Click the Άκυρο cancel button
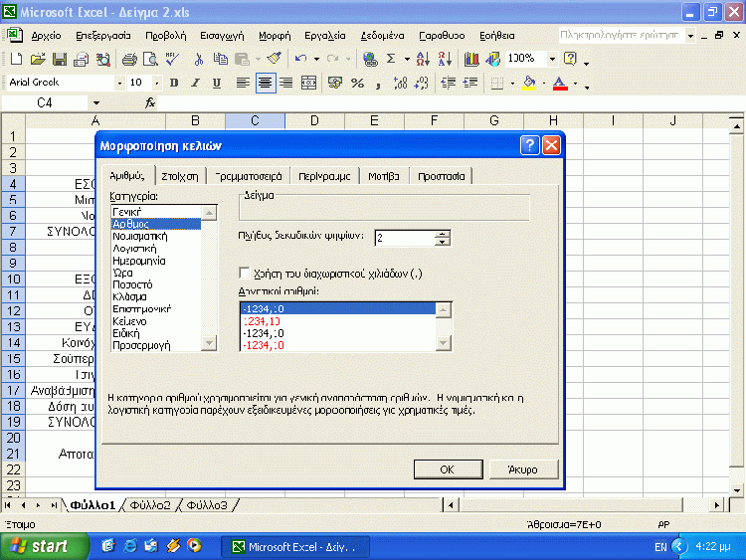The height and width of the screenshot is (560, 746). click(x=523, y=469)
